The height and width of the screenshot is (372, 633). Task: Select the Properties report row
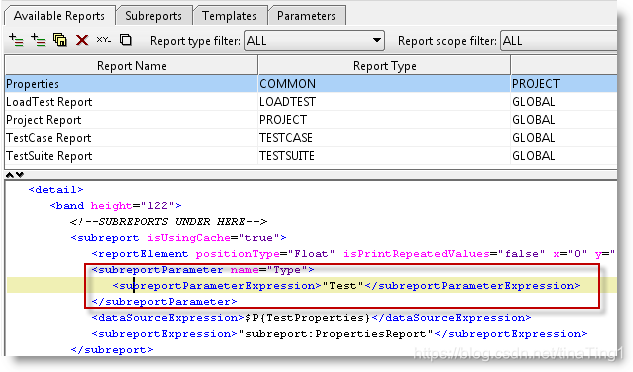click(311, 84)
